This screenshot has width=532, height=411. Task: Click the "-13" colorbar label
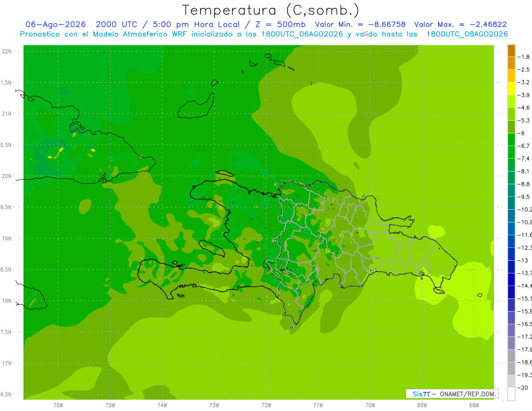tap(523, 260)
